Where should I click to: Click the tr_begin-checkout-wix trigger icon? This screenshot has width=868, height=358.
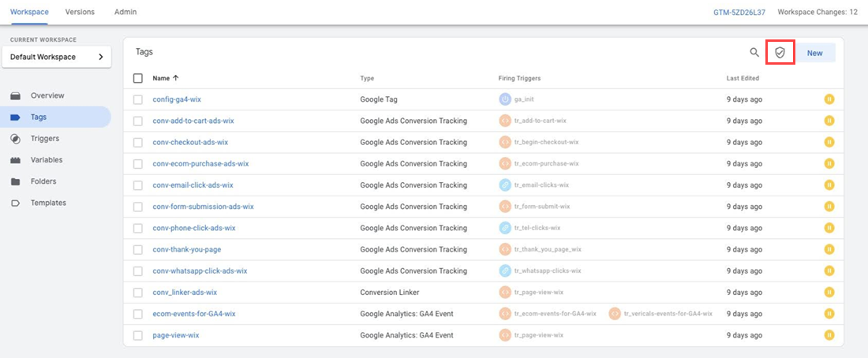point(504,142)
